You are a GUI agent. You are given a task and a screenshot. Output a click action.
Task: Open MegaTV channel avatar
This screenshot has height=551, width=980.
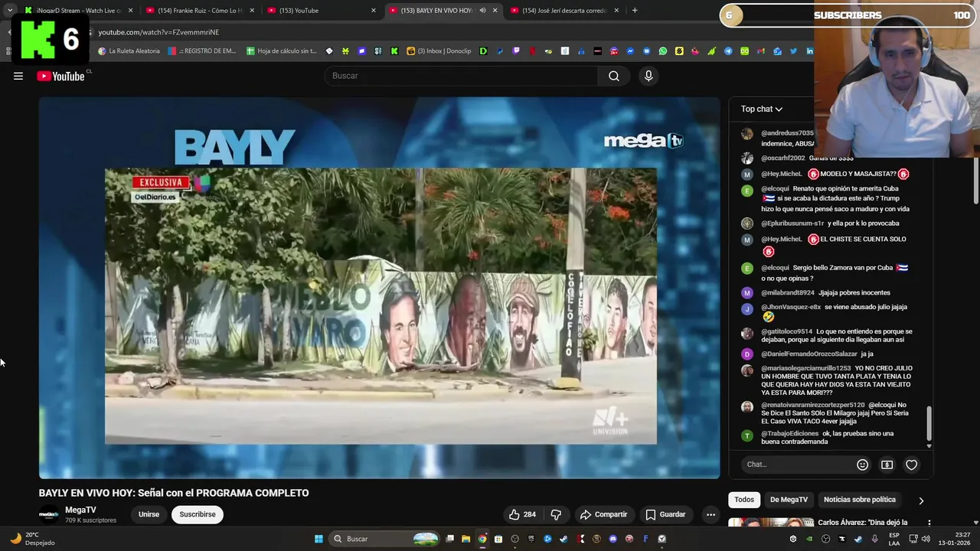(49, 514)
